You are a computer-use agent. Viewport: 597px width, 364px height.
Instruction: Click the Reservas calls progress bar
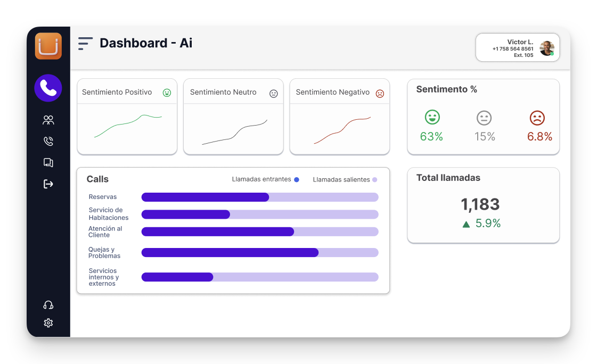[259, 197]
